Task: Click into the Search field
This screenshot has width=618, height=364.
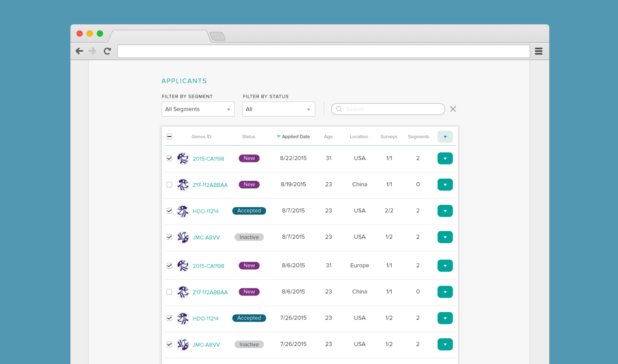Action: pyautogui.click(x=388, y=109)
